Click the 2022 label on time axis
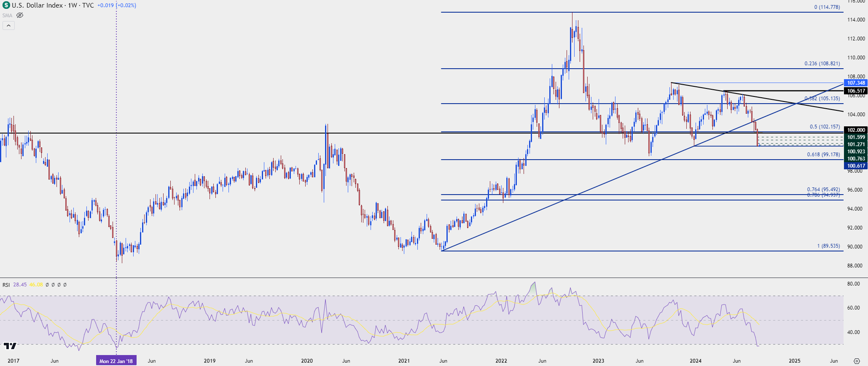Viewport: 868px width, 366px height. [501, 361]
